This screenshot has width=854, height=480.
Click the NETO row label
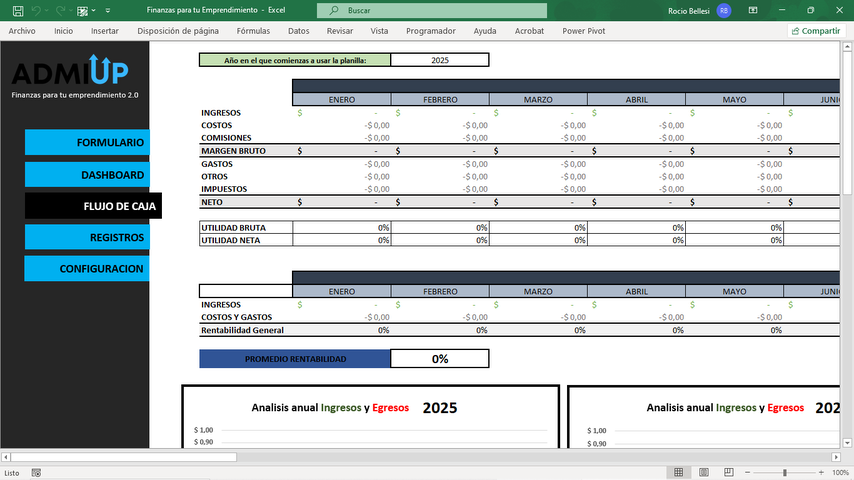[212, 202]
